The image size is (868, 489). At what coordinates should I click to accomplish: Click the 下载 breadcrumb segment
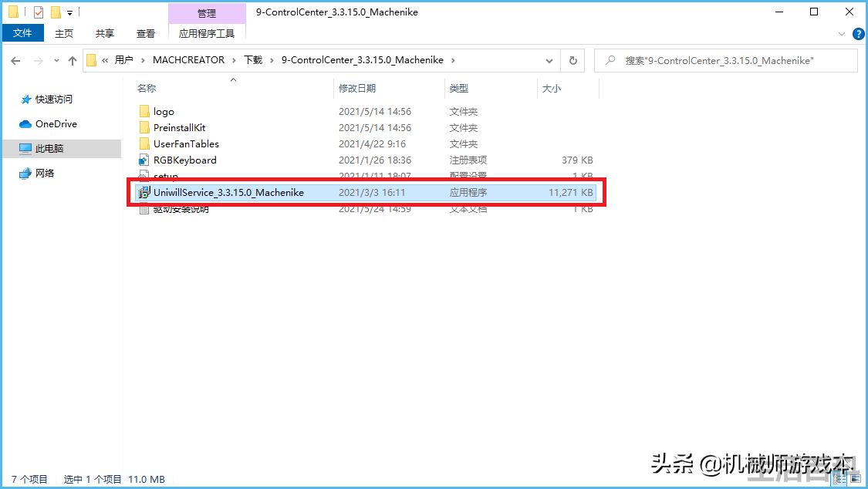(x=253, y=60)
